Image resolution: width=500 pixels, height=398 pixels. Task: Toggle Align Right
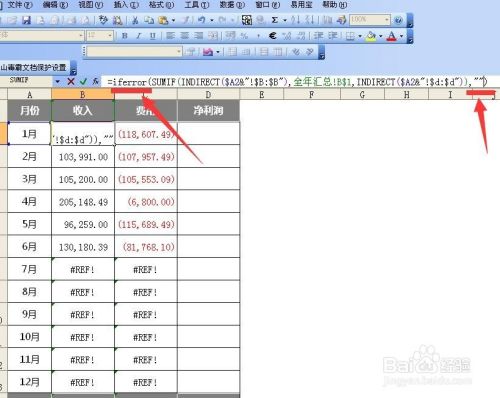199,35
